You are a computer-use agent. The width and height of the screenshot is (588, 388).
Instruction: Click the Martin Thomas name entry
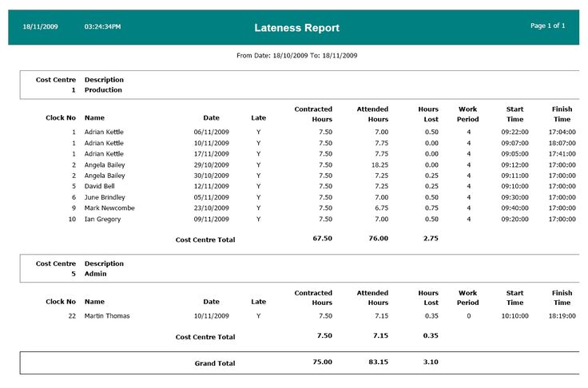[x=107, y=316]
